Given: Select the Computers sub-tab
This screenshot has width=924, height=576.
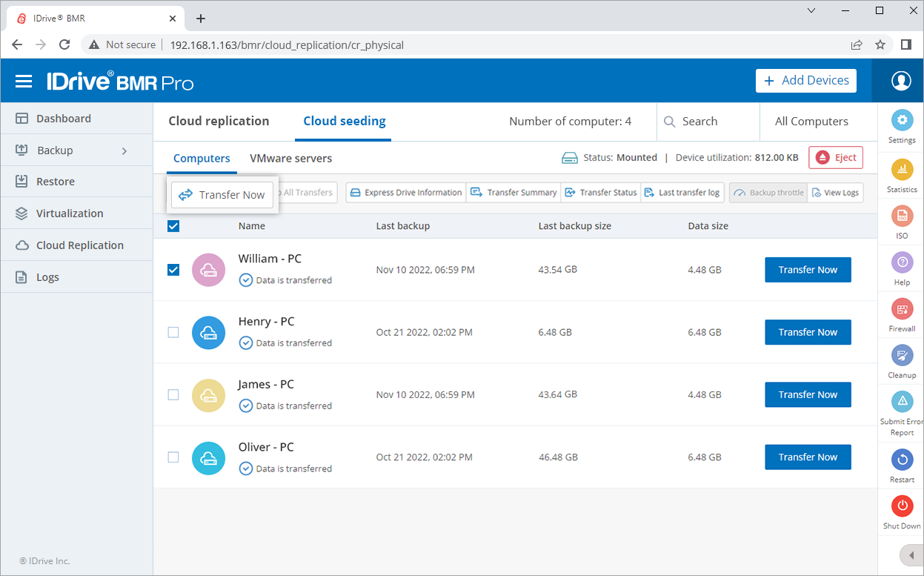Looking at the screenshot, I should pyautogui.click(x=202, y=159).
